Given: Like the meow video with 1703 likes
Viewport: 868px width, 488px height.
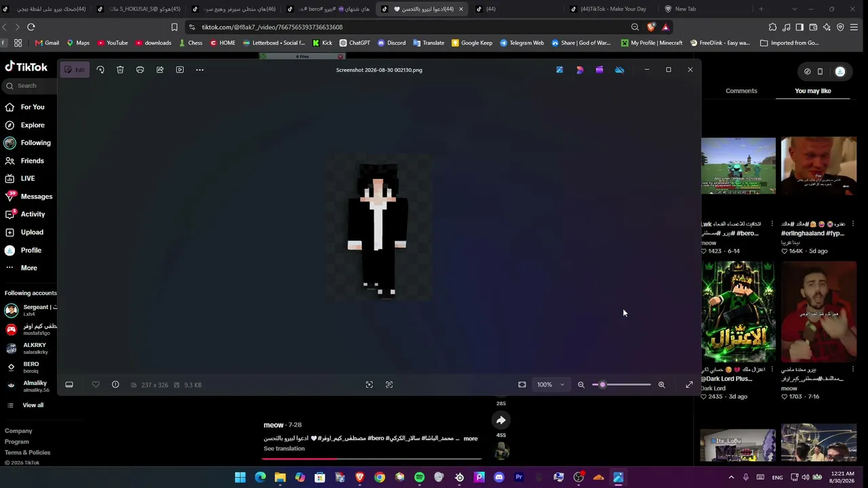Looking at the screenshot, I should (784, 396).
